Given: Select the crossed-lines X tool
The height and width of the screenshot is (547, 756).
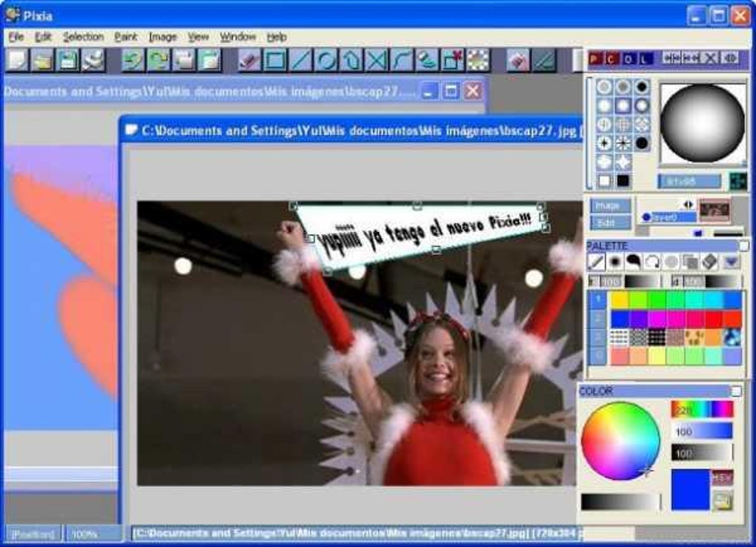Looking at the screenshot, I should [x=377, y=61].
